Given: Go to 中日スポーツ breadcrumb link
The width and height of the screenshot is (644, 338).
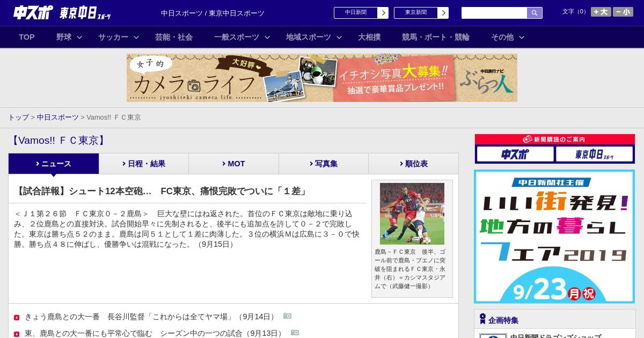Looking at the screenshot, I should click(x=58, y=117).
